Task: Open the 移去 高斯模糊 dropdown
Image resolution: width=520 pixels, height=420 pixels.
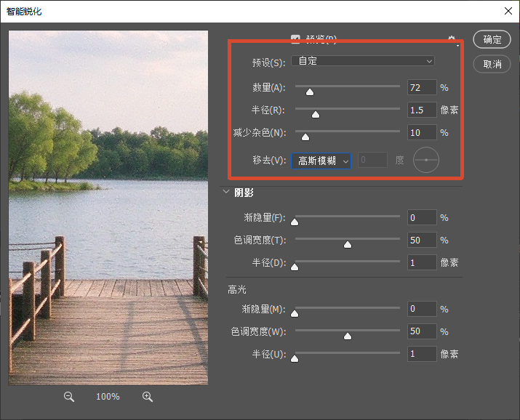Action: [x=321, y=161]
